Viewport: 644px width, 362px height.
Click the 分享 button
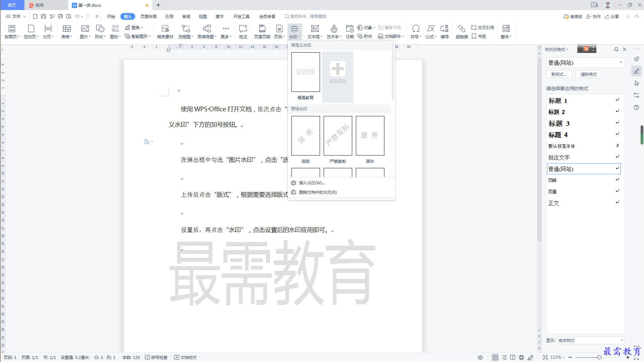612,16
